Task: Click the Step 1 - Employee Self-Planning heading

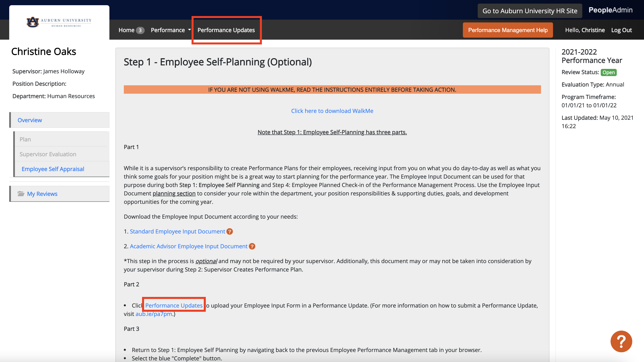Action: coord(218,62)
